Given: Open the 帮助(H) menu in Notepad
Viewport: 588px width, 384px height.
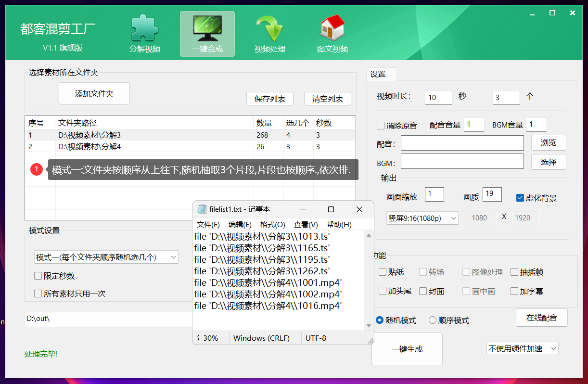Looking at the screenshot, I should click(339, 225).
